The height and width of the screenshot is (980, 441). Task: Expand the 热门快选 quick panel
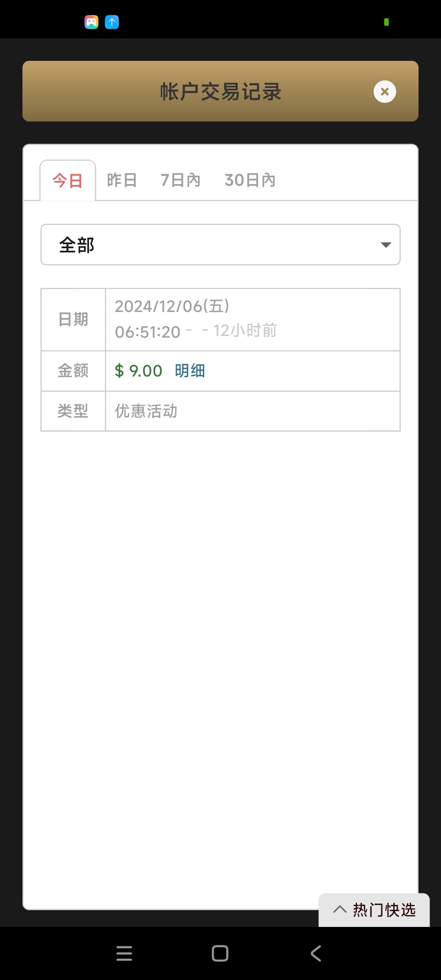(x=384, y=910)
